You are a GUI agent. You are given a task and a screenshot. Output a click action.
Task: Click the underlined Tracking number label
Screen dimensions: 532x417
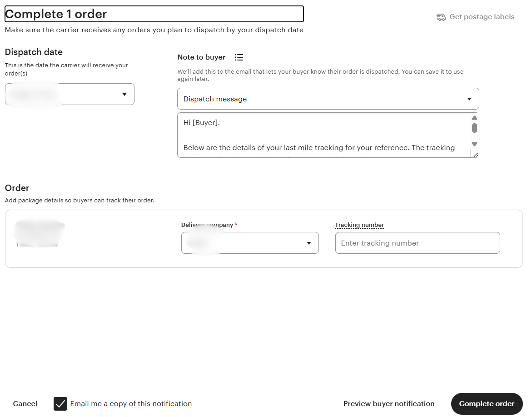[x=359, y=225]
